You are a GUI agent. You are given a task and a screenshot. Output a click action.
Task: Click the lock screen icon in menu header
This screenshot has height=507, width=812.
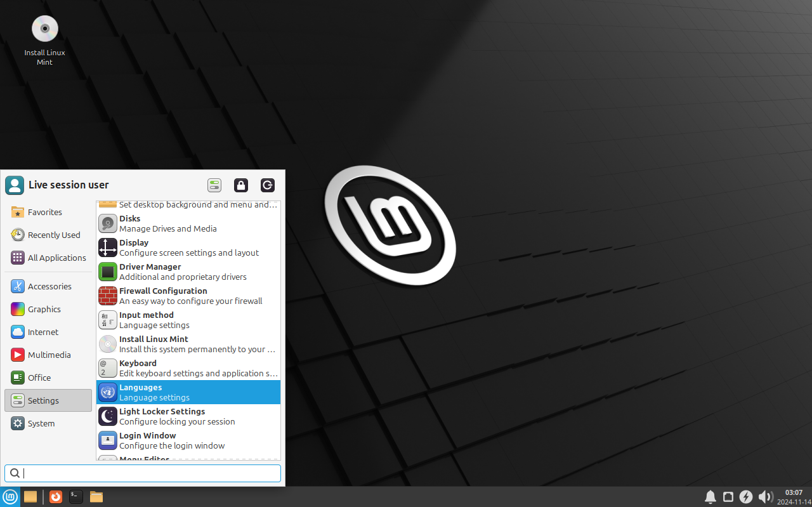click(241, 185)
